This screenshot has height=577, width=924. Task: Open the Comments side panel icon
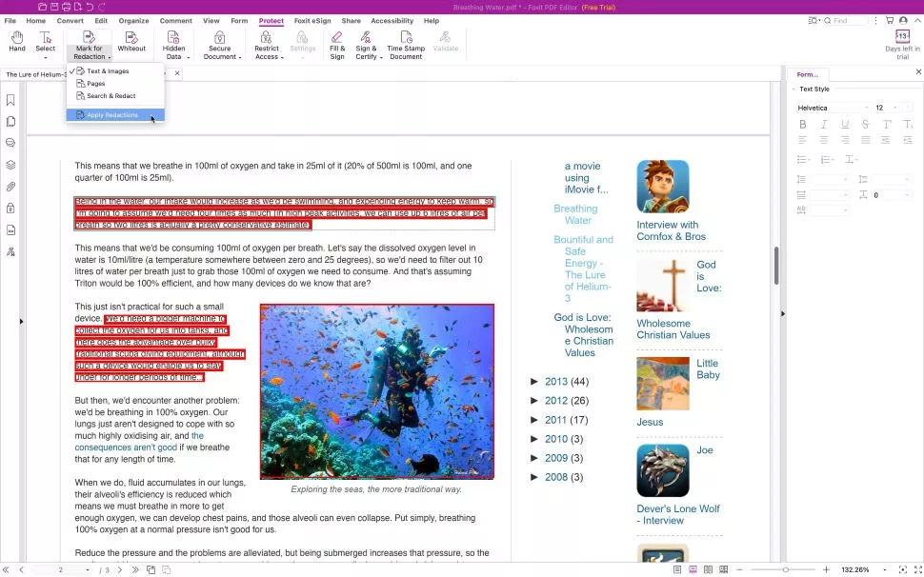10,143
